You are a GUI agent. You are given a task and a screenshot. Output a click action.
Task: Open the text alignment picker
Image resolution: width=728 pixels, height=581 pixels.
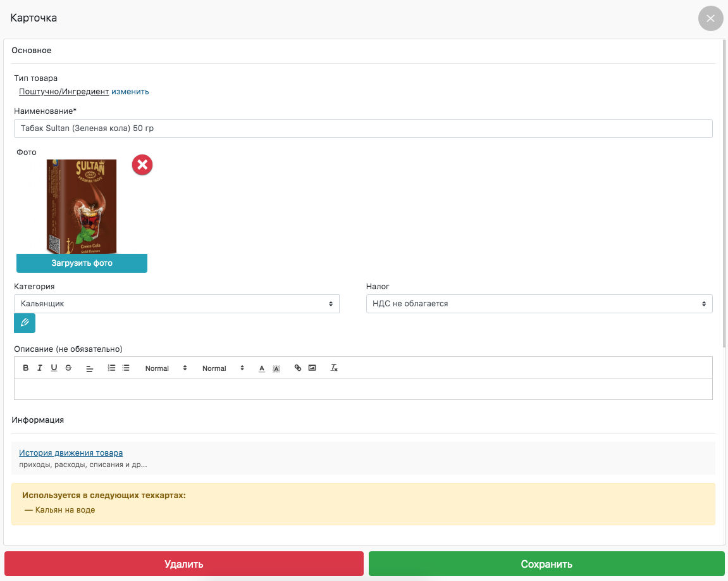pyautogui.click(x=90, y=368)
